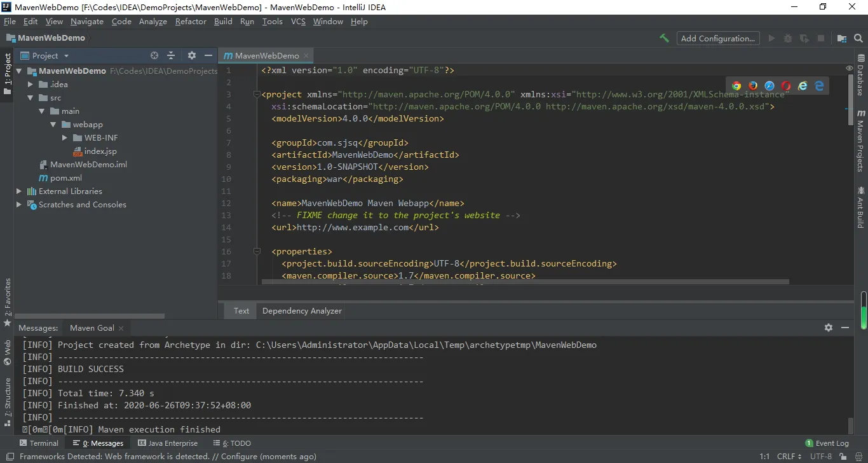The width and height of the screenshot is (868, 463).
Task: Close the Maven Goal messages tab
Action: click(121, 328)
